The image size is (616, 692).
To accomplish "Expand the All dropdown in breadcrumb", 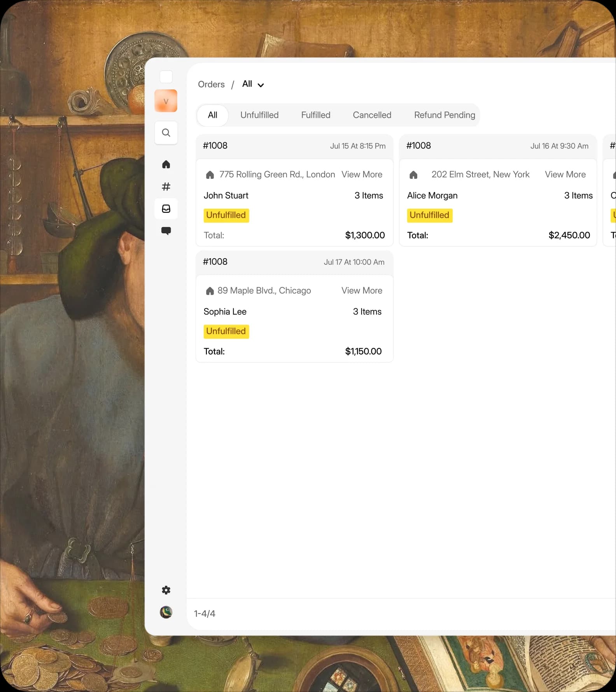I will click(253, 84).
